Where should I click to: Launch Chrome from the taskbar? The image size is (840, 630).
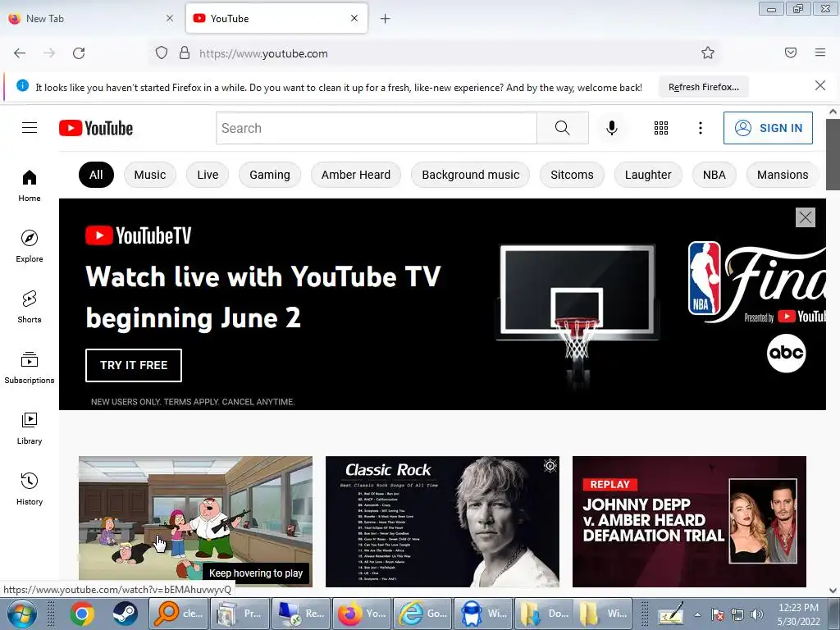[82, 614]
